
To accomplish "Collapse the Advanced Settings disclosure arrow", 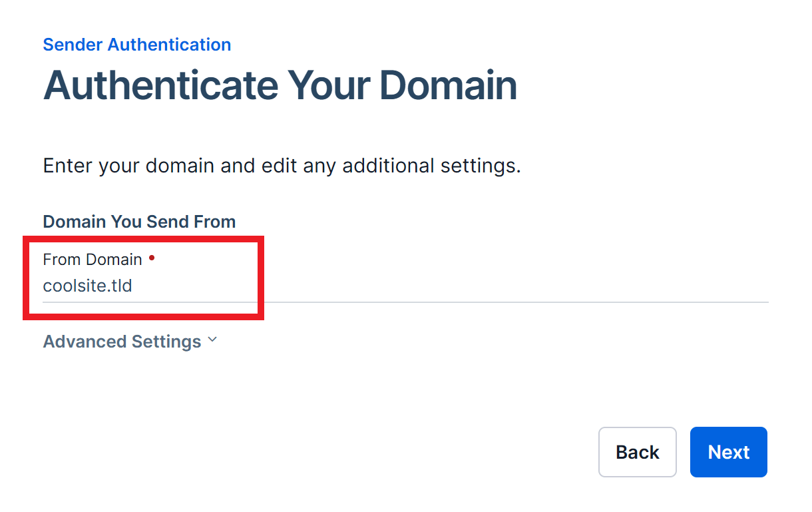I will coord(212,340).
